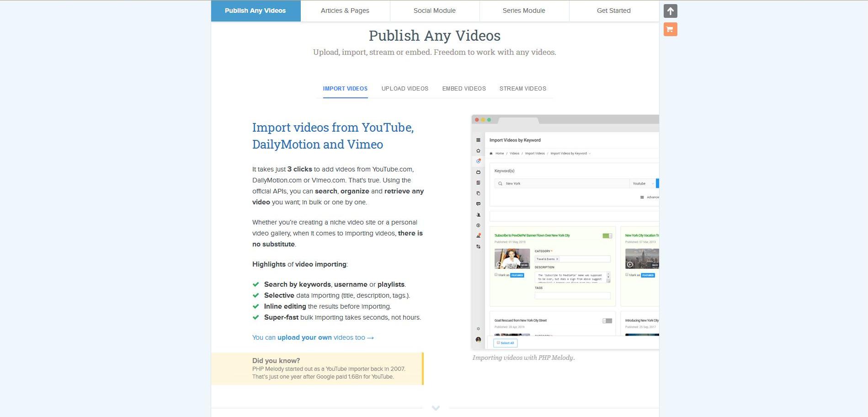
Task: Click the hamburger menu icon in the demo sidebar
Action: (478, 140)
